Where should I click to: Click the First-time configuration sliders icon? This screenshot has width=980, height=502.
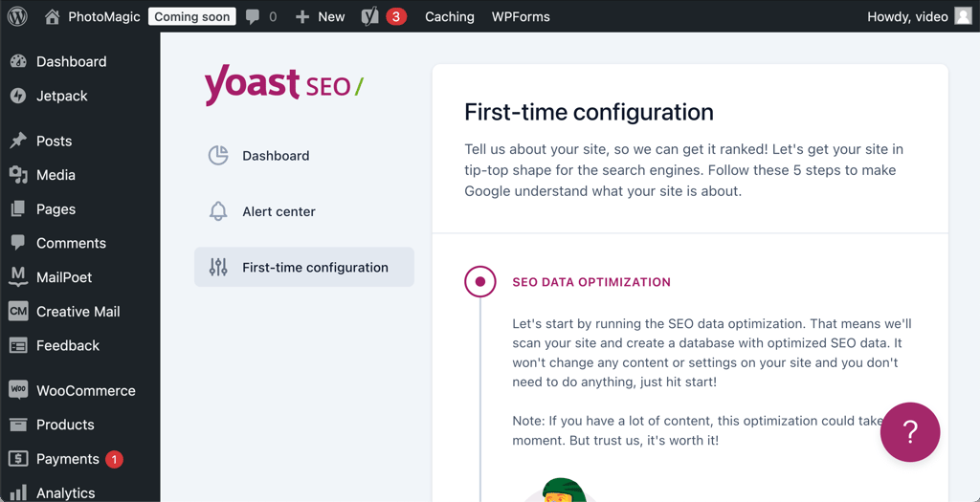pos(218,267)
